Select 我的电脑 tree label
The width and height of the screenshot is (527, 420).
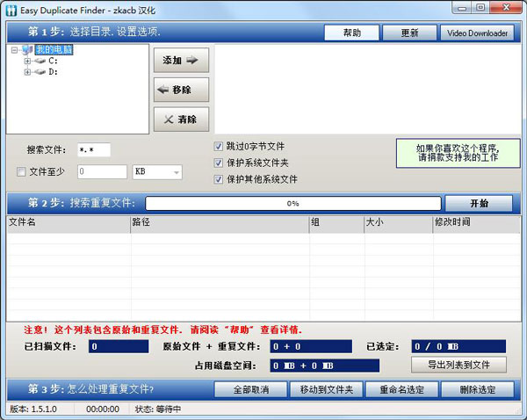(x=54, y=50)
